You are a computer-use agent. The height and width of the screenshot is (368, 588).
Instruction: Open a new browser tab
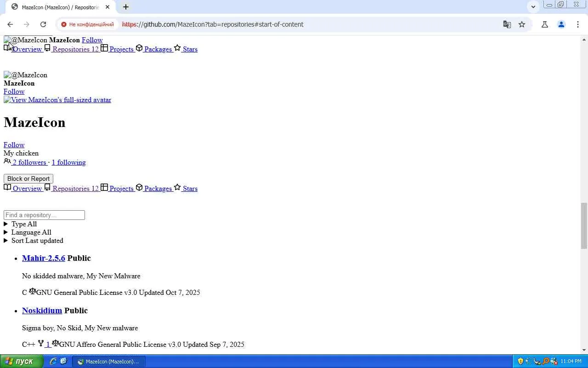[126, 7]
